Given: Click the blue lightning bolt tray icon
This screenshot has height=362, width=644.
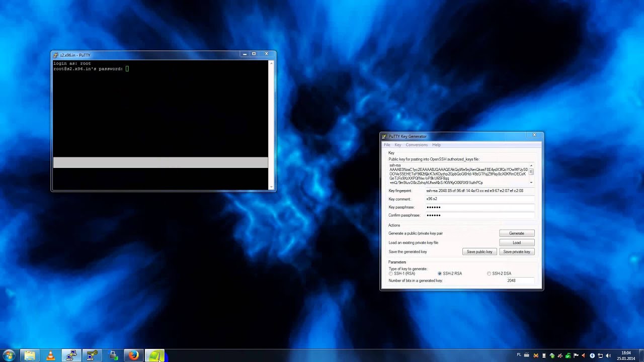Looking at the screenshot, I should click(592, 355).
